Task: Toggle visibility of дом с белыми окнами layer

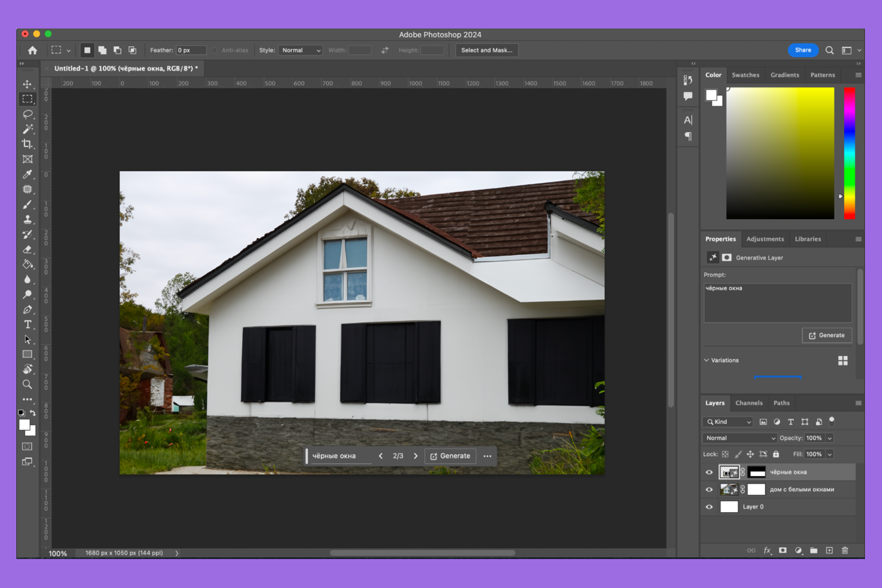Action: (x=709, y=490)
